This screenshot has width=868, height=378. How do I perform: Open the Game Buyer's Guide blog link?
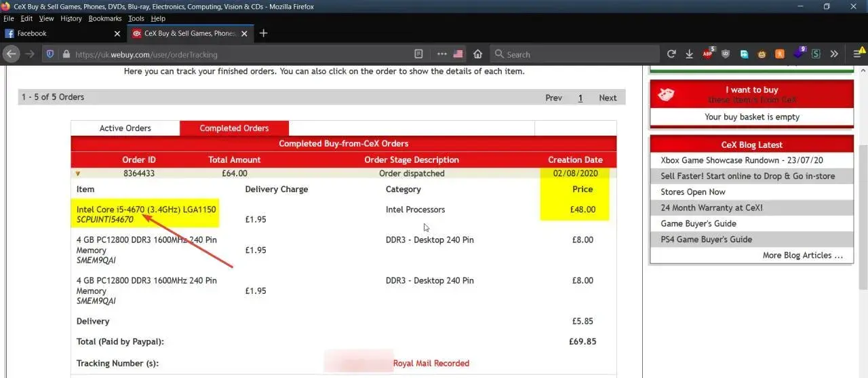(698, 223)
